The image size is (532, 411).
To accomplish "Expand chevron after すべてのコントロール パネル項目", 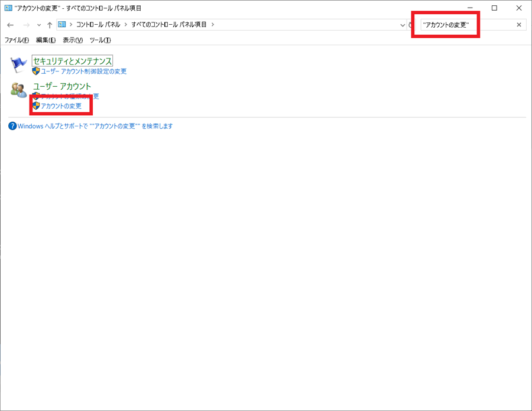I will pos(213,24).
